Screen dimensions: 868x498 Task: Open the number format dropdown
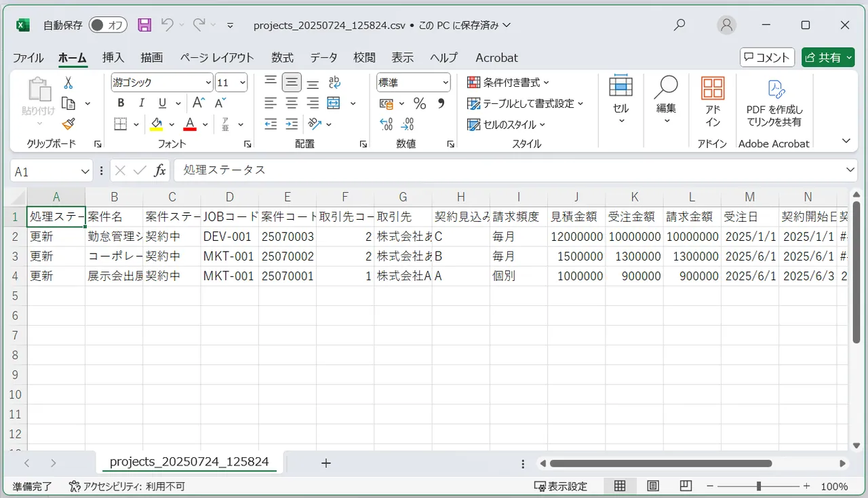pos(446,83)
